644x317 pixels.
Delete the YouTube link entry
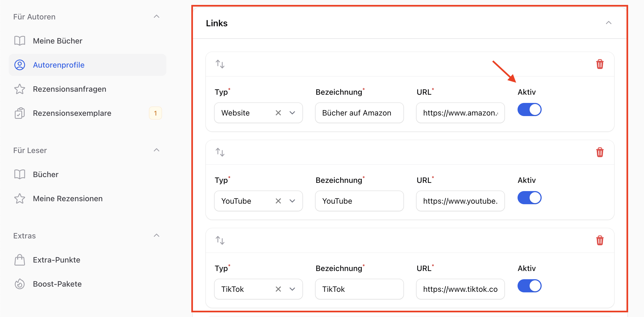coord(600,152)
